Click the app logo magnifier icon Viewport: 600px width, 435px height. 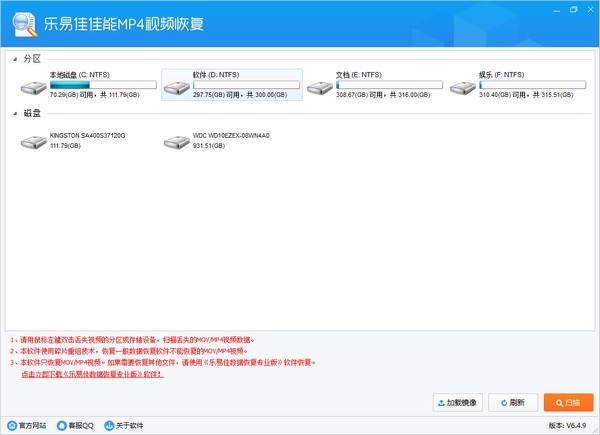[24, 24]
